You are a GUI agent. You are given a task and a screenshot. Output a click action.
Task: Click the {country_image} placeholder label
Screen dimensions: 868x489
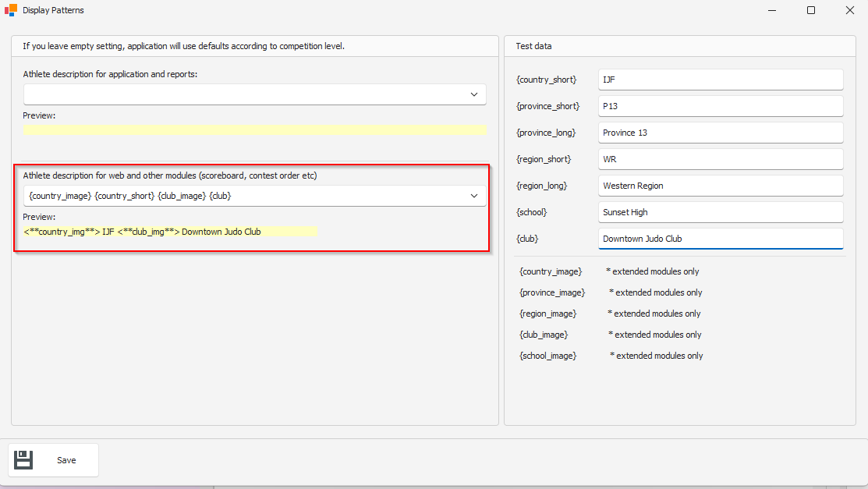[551, 271]
